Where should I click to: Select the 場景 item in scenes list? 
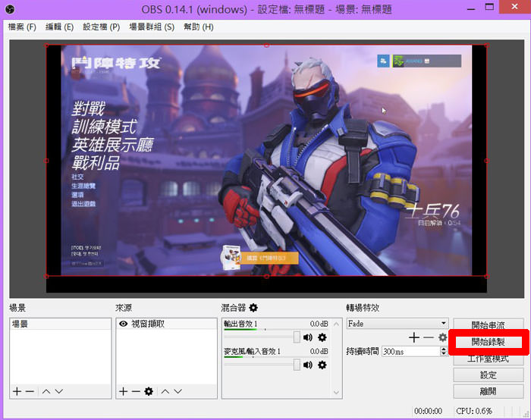[x=60, y=324]
